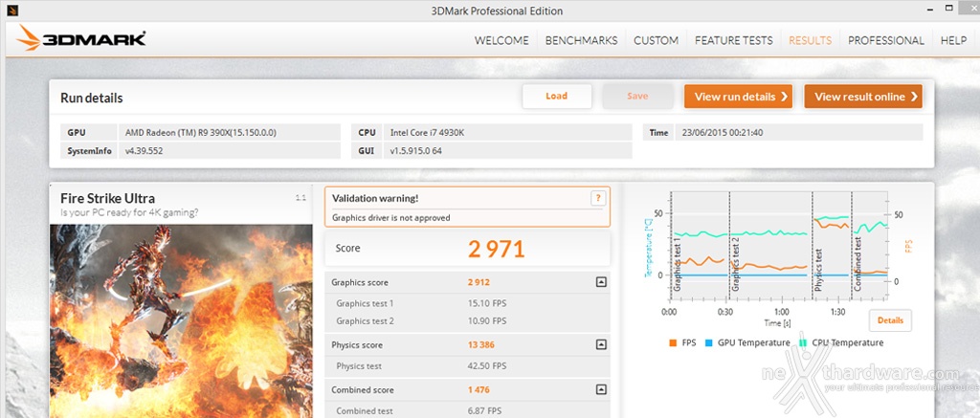980x418 pixels.
Task: Click the blue GPU Temperature legend swatch
Action: pos(709,342)
